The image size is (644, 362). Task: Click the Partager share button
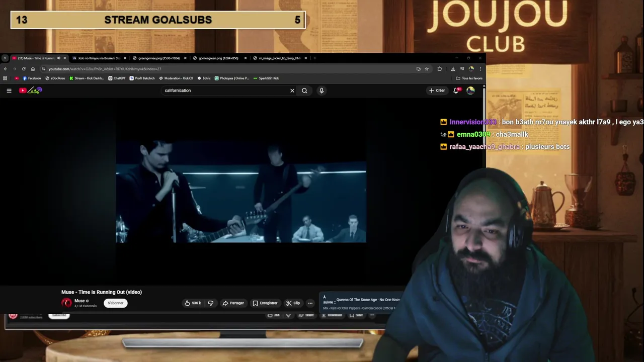tap(233, 303)
